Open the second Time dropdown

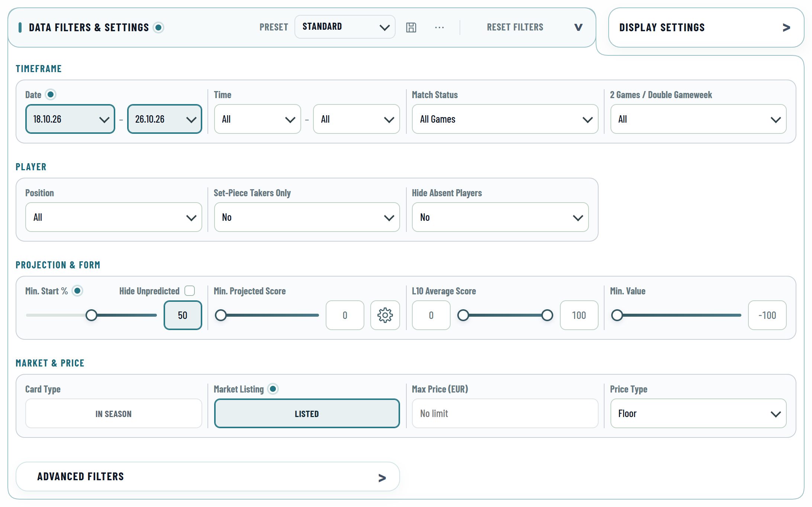pyautogui.click(x=356, y=119)
